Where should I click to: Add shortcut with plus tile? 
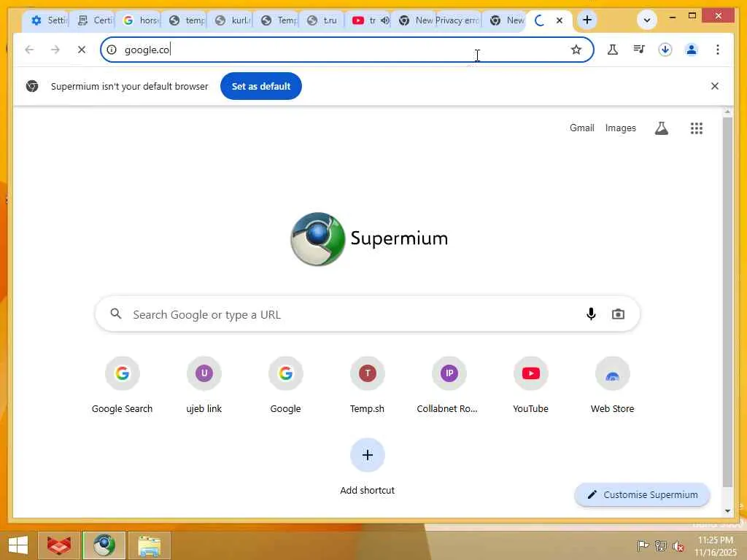pos(368,467)
